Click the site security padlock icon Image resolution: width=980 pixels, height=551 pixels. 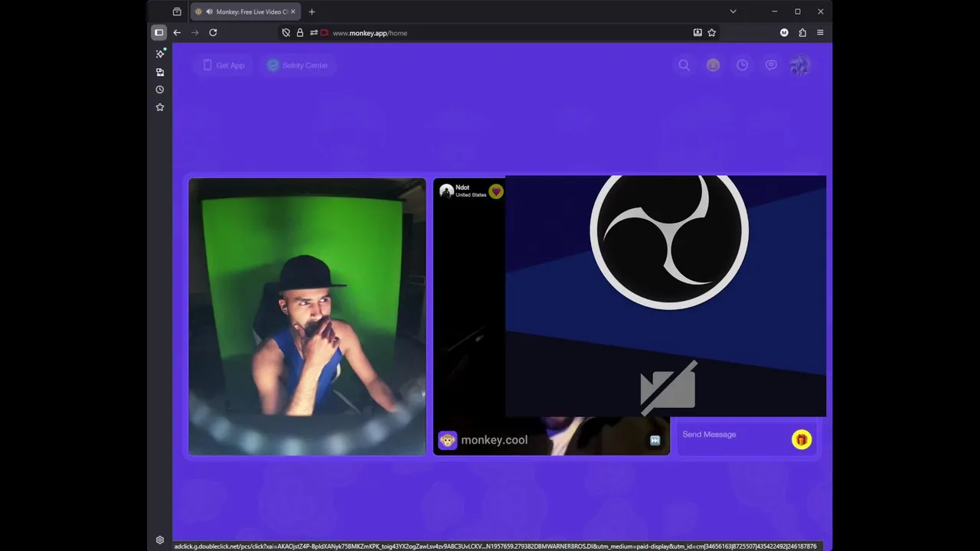click(299, 33)
